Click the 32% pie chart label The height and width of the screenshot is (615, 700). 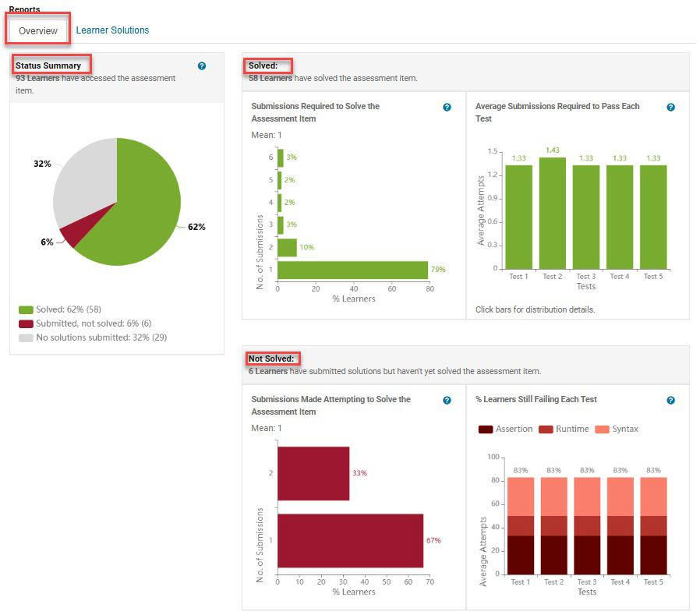click(x=42, y=164)
